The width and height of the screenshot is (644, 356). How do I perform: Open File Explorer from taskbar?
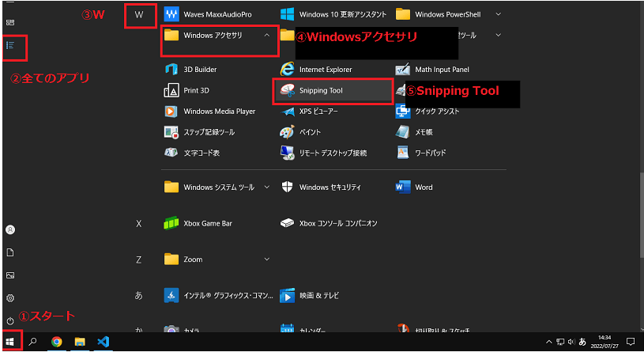click(80, 342)
